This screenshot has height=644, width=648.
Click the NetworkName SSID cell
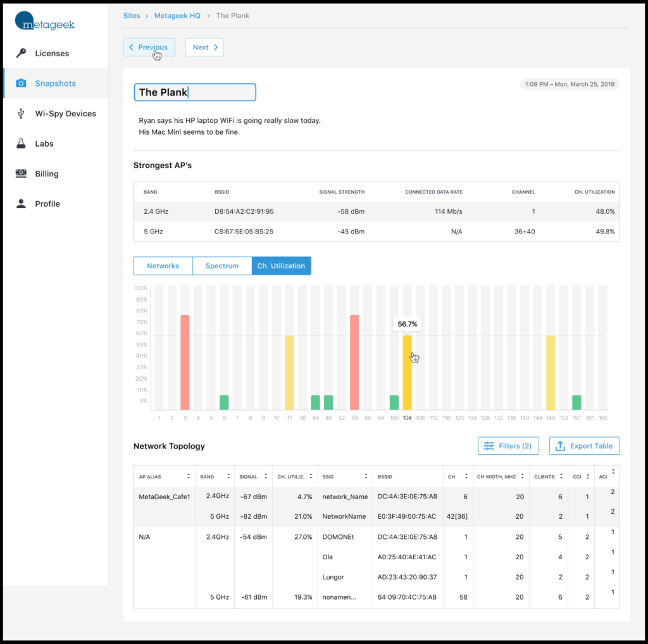point(344,517)
